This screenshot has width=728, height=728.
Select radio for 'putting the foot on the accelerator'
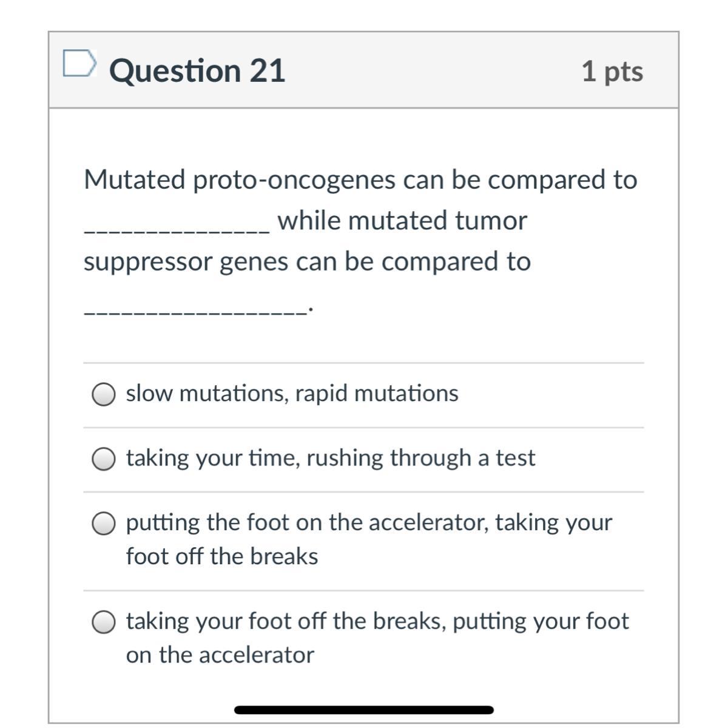(x=104, y=524)
